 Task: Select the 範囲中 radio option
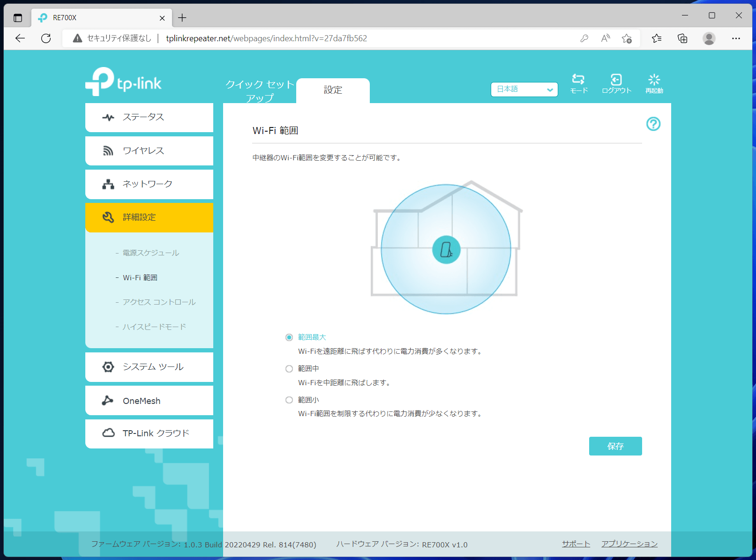(289, 369)
